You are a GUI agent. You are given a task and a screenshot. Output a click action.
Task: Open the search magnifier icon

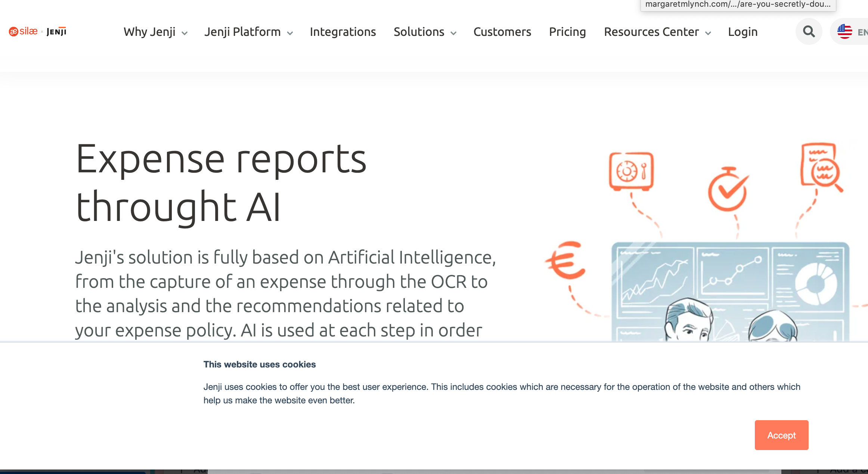809,32
